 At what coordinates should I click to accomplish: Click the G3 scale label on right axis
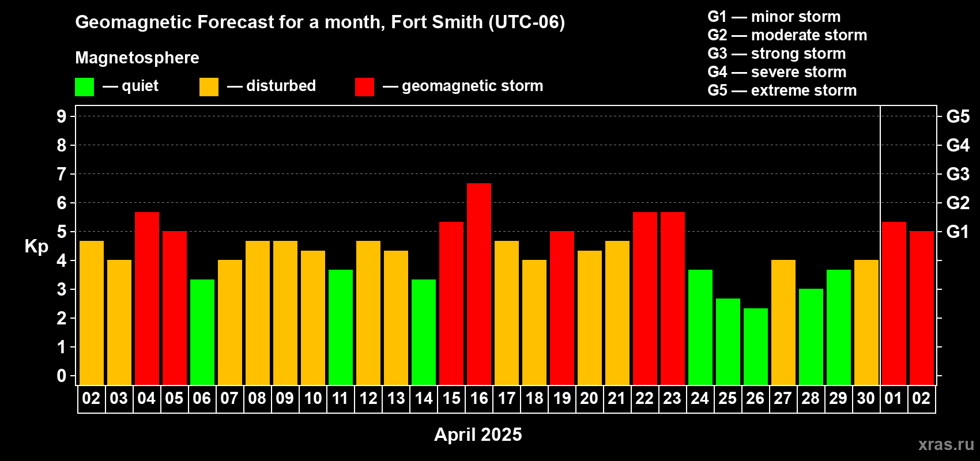point(958,174)
